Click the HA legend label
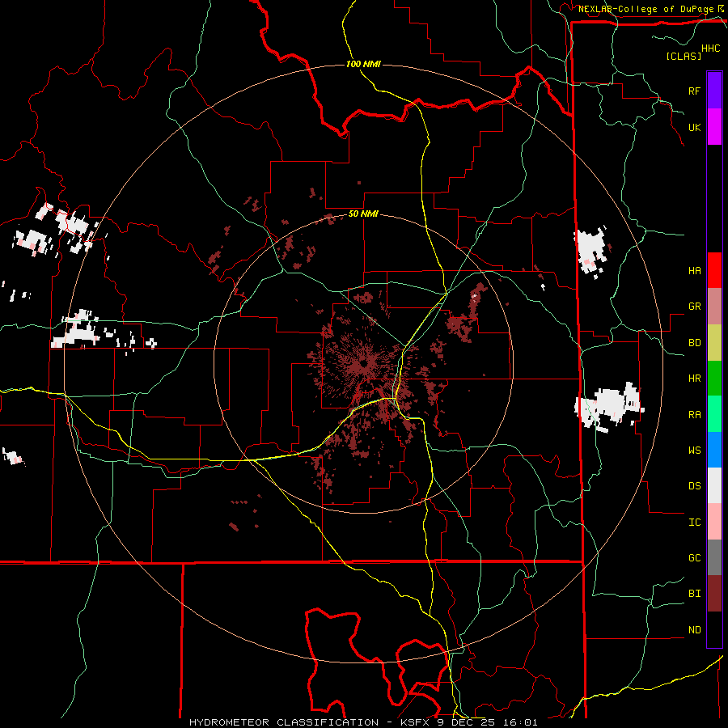Viewport: 728px width, 728px height. (694, 270)
